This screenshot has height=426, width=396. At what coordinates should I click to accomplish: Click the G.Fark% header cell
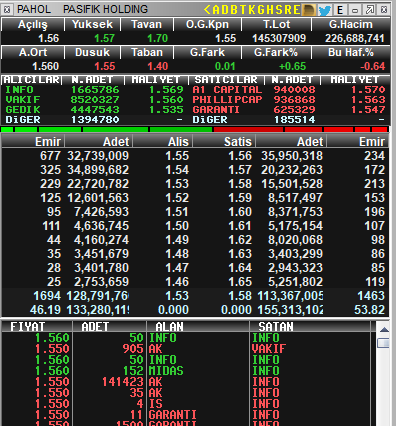pyautogui.click(x=276, y=52)
